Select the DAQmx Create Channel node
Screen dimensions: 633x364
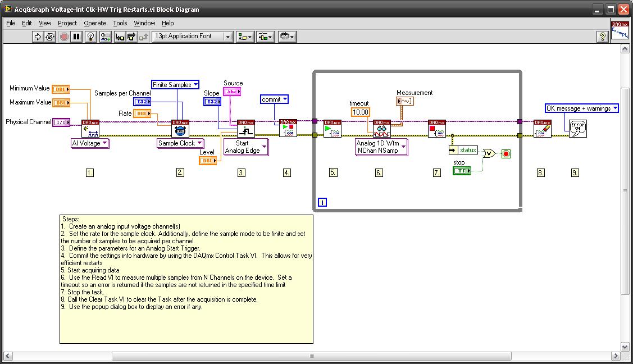click(90, 128)
